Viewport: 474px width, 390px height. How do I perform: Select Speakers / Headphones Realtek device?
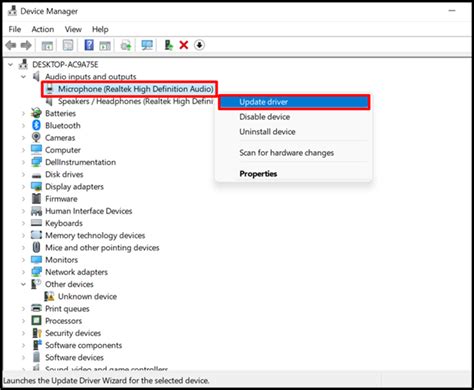136,101
